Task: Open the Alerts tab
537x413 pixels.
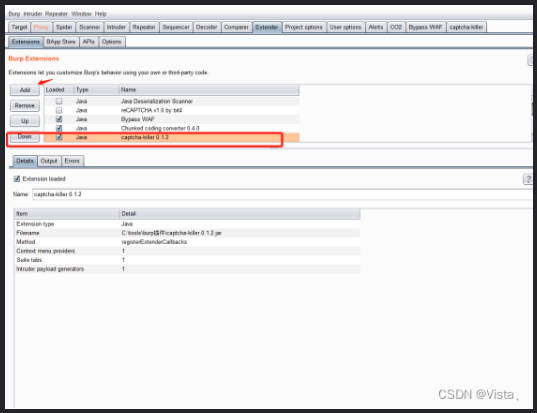Action: click(376, 27)
